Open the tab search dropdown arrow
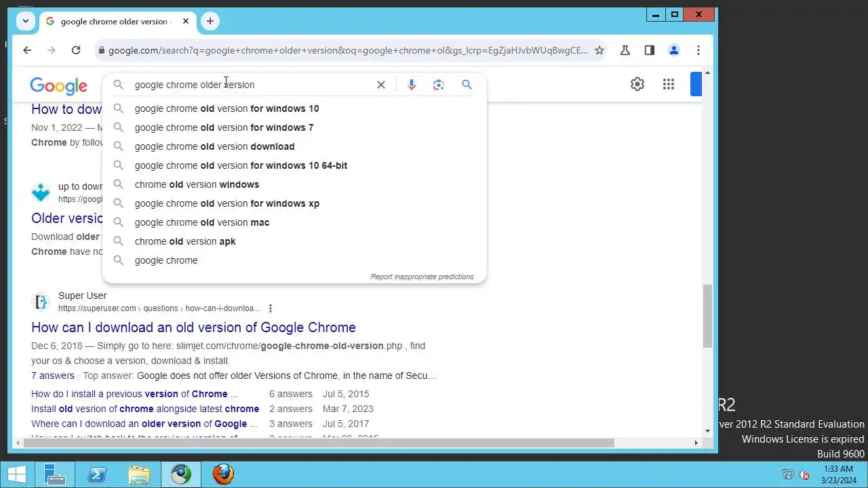This screenshot has height=488, width=868. coord(26,21)
